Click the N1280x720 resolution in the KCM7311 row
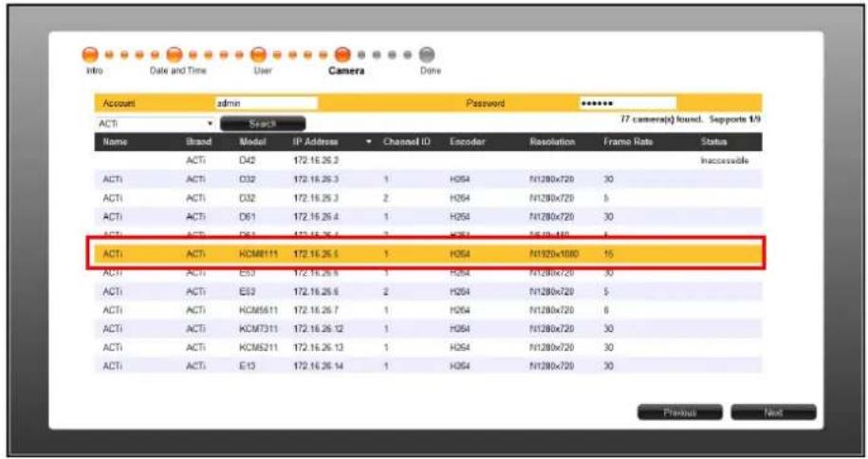 pos(552,329)
